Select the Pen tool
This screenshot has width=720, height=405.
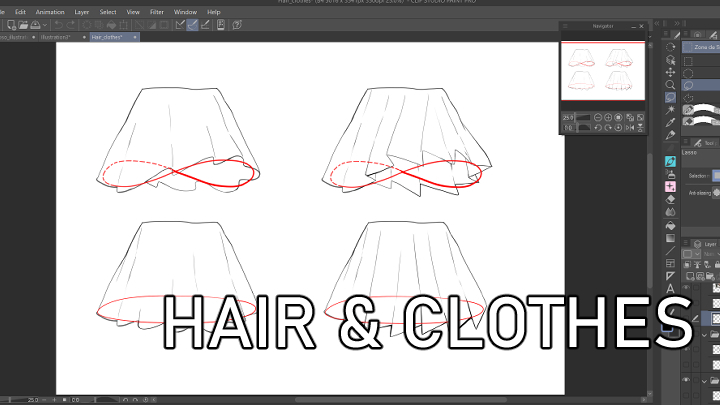pos(670,135)
